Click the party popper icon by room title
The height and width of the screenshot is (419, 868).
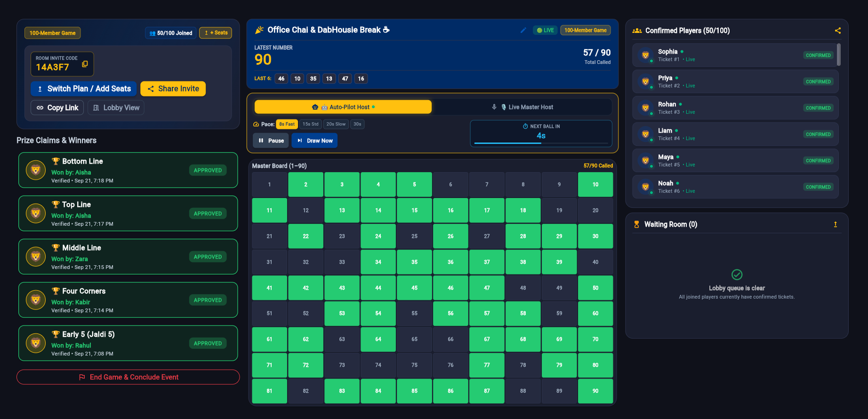pos(259,30)
